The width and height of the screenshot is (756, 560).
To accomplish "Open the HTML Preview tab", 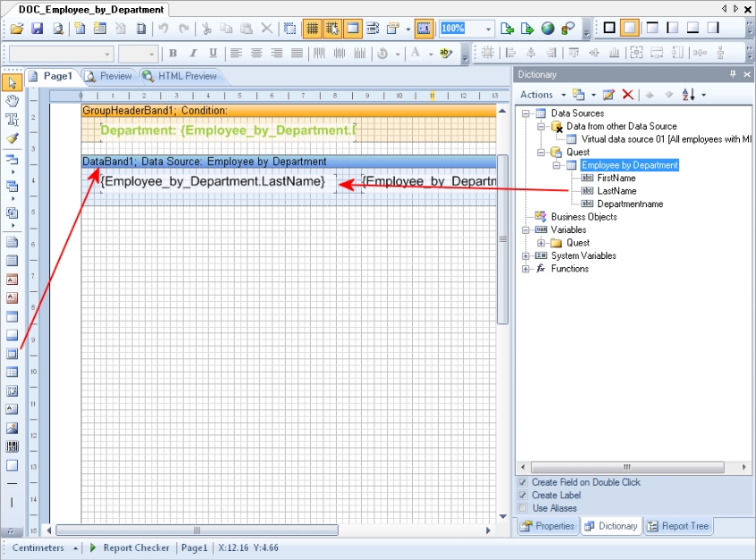I will click(x=181, y=76).
